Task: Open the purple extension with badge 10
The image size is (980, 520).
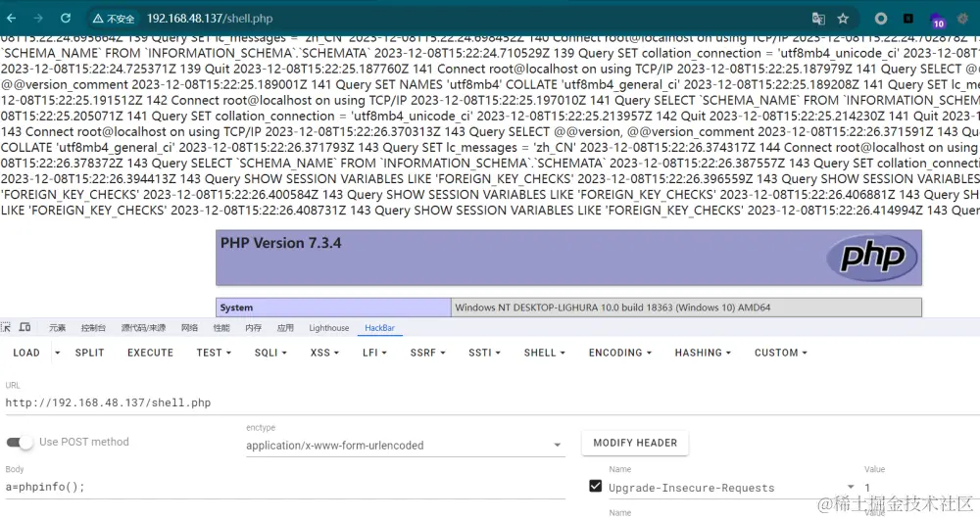Action: (937, 21)
